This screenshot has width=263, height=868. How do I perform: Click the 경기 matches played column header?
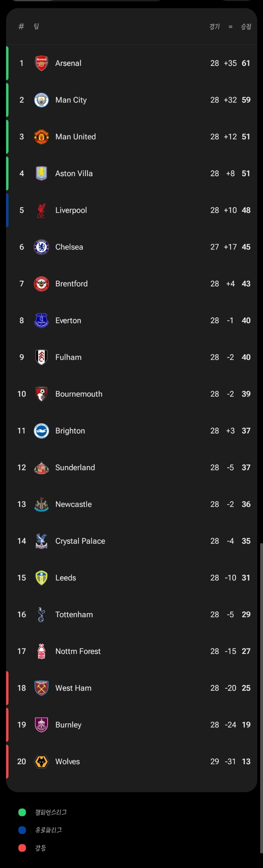click(215, 27)
